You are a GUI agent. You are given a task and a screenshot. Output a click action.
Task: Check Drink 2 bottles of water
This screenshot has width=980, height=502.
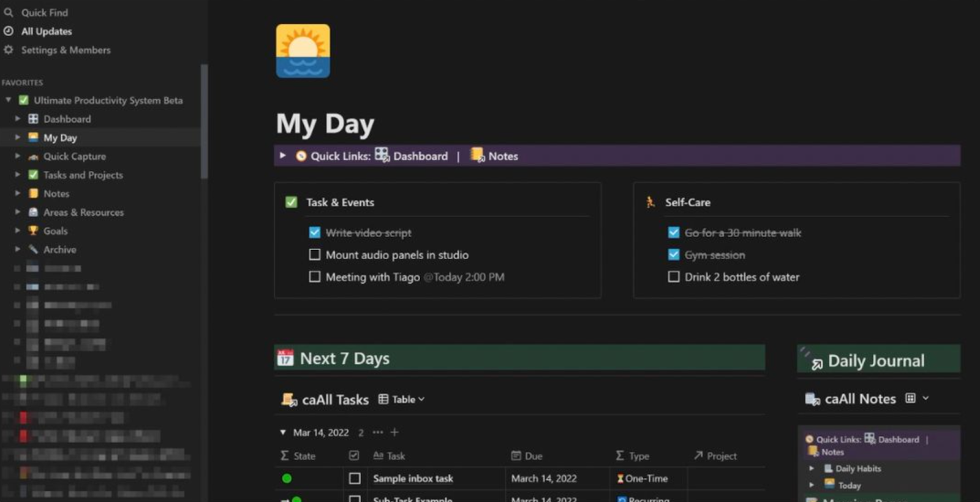pos(674,276)
